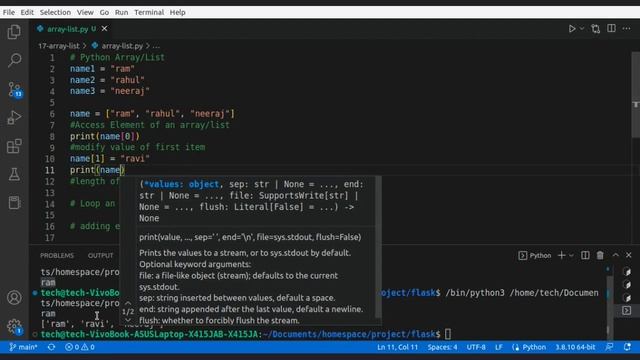Show previous signature with the up arrow
This screenshot has width=640, height=360.
(x=128, y=303)
